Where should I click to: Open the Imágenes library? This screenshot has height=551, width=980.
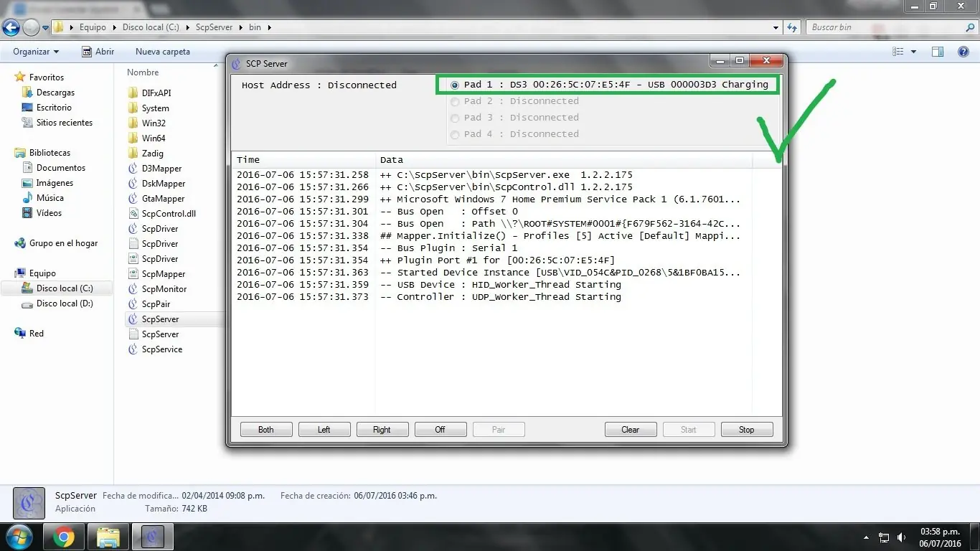point(55,183)
